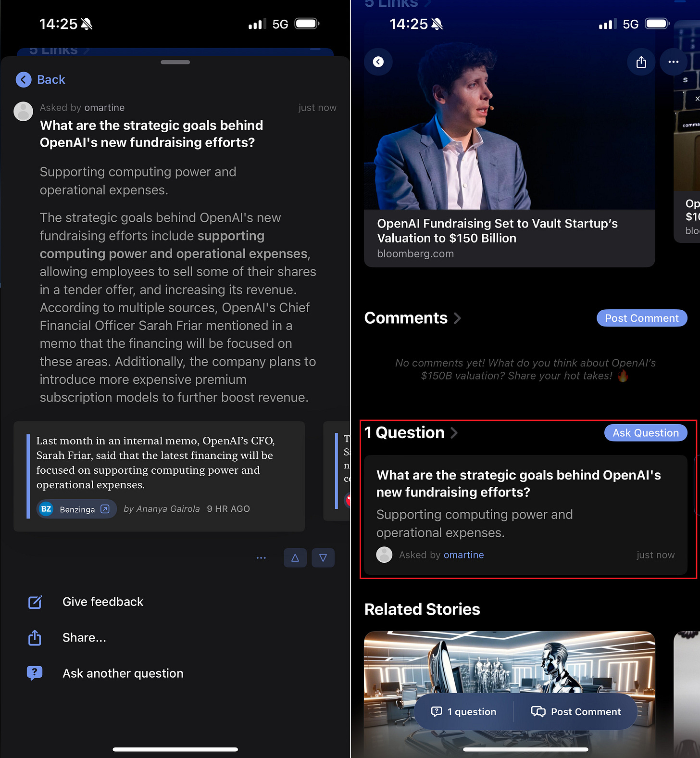700x758 pixels.
Task: Tap the muted bell icon in the left status bar
Action: click(87, 24)
